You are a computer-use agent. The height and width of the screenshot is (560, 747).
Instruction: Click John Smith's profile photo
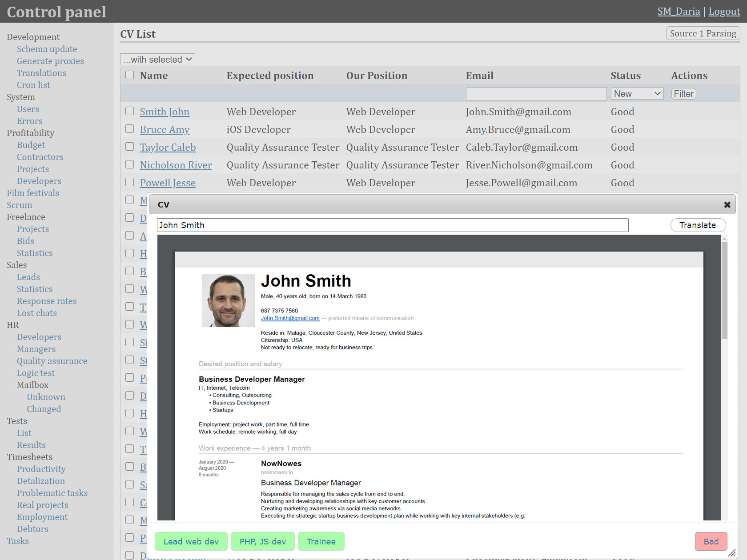[228, 301]
